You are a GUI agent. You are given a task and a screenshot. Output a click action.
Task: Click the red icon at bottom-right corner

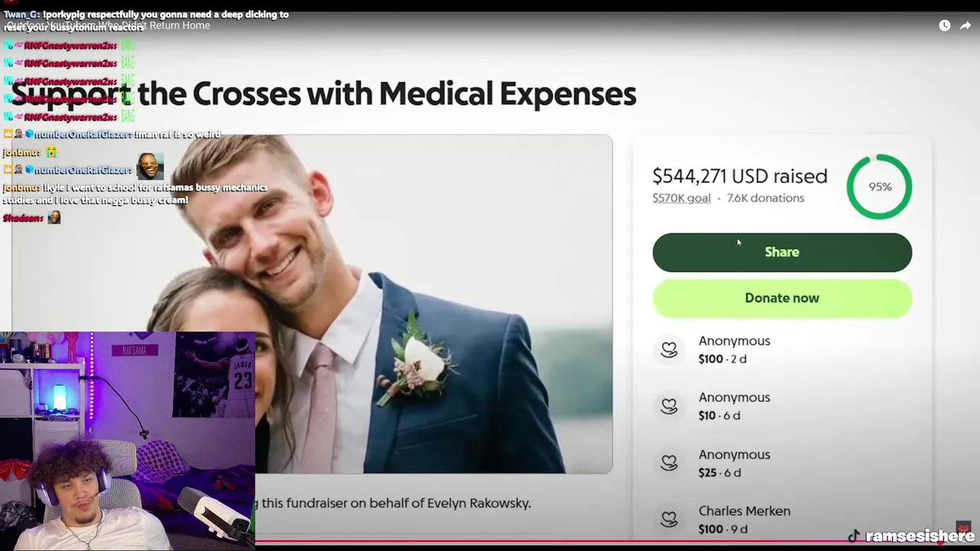[963, 529]
